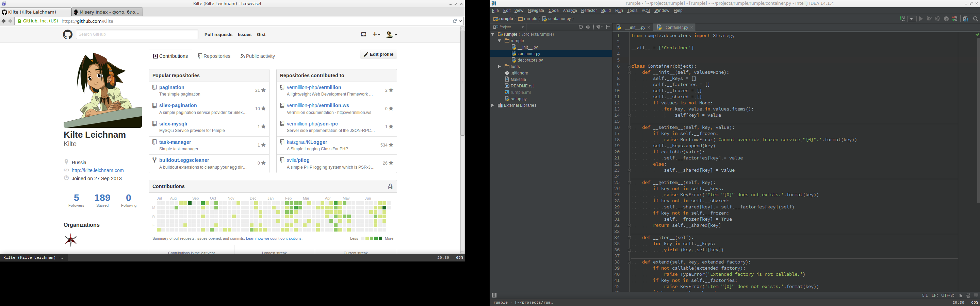Open the user avatar menu on GitHub
The width and height of the screenshot is (980, 306).
coord(391,34)
